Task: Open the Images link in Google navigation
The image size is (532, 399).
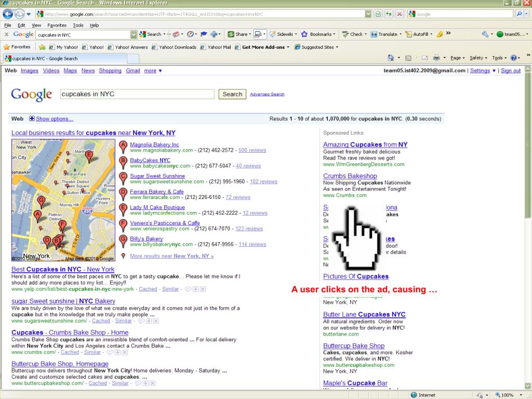Action: (x=30, y=71)
